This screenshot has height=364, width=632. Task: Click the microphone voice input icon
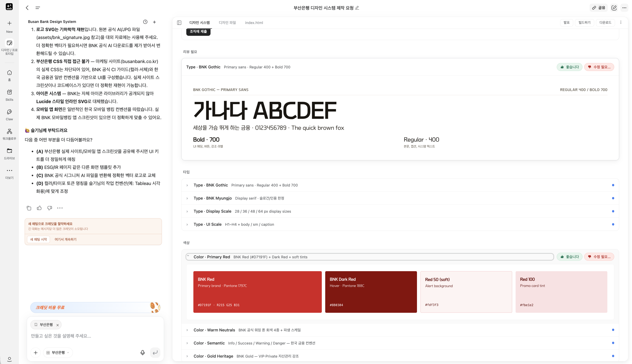click(x=143, y=352)
